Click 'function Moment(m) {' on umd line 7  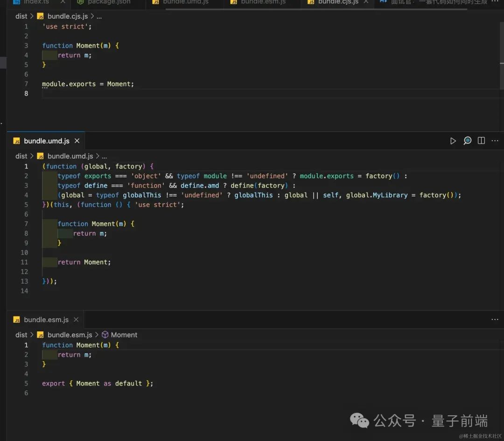pyautogui.click(x=96, y=224)
